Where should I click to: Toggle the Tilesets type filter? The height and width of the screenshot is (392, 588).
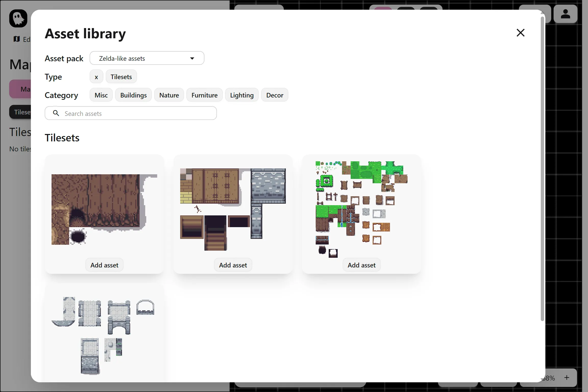click(x=121, y=77)
